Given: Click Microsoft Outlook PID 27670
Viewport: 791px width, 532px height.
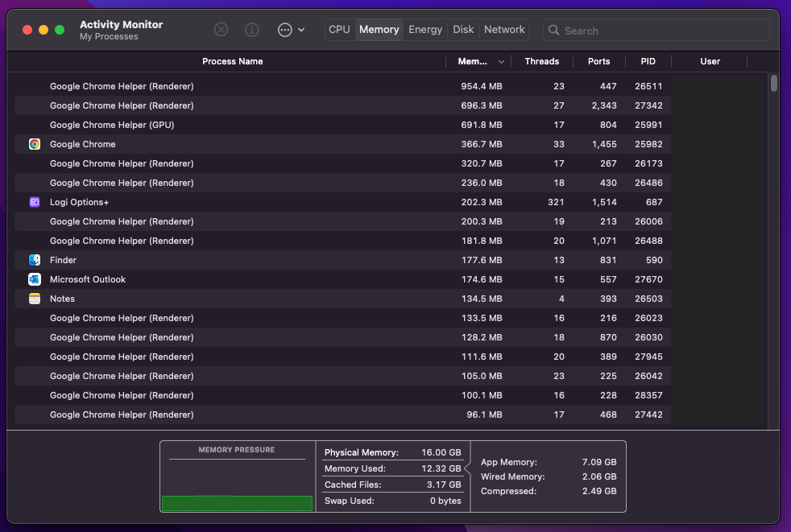Looking at the screenshot, I should 648,279.
